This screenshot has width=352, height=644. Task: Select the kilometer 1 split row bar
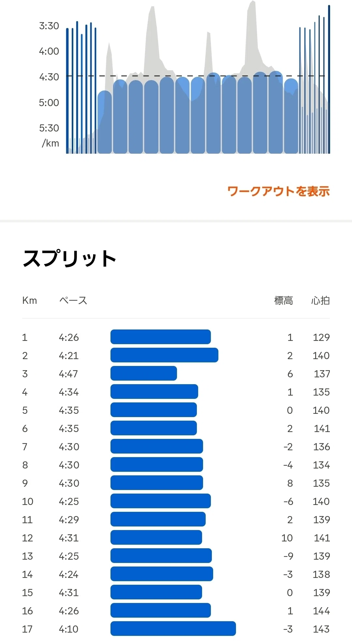[x=161, y=337]
